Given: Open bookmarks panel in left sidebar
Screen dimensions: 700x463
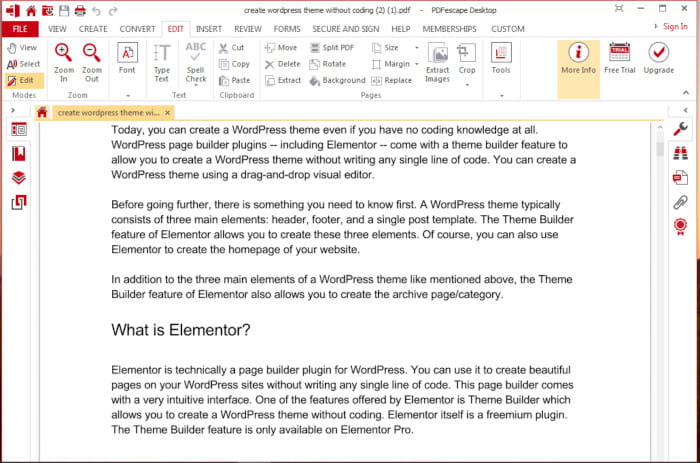Looking at the screenshot, I should coord(19,154).
